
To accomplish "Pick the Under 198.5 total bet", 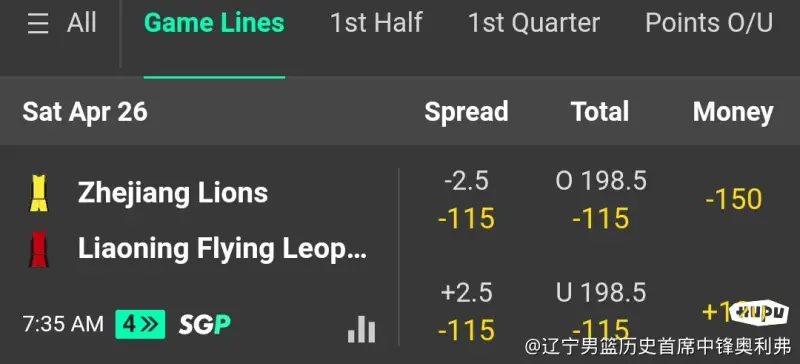I will click(601, 311).
